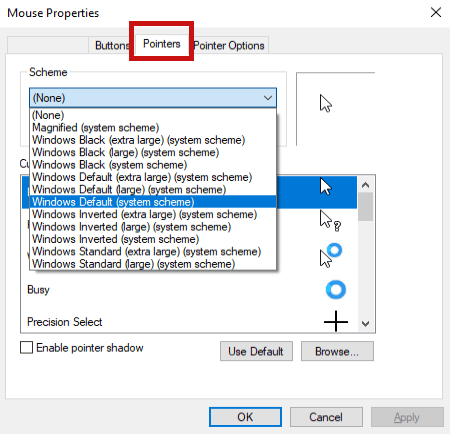Select the Normal Select arrow cursor icon
This screenshot has height=434, width=450.
click(x=326, y=186)
